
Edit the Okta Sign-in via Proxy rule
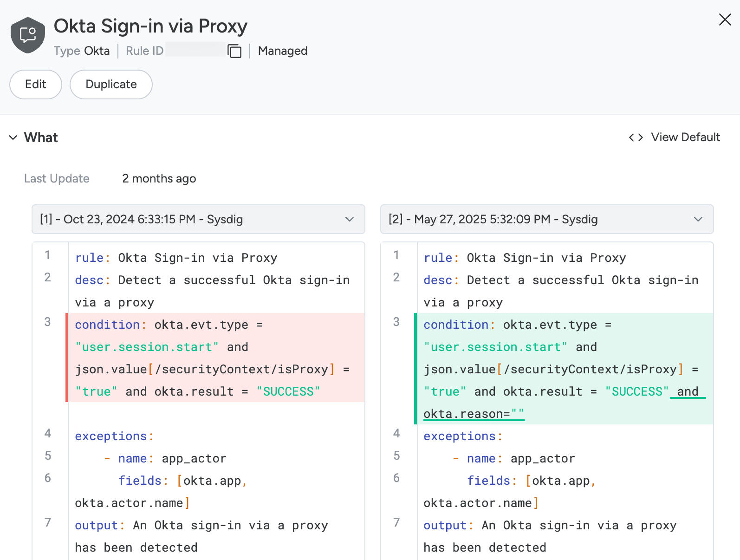(36, 85)
